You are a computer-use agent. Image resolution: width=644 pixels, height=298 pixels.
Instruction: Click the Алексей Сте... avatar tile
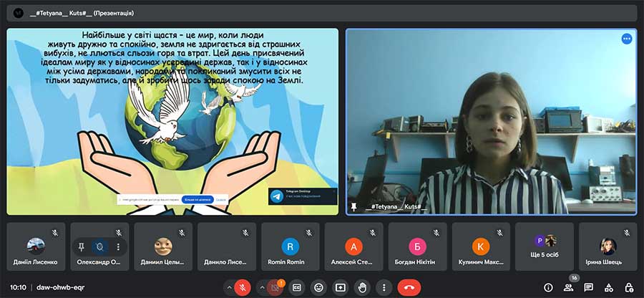(x=353, y=246)
